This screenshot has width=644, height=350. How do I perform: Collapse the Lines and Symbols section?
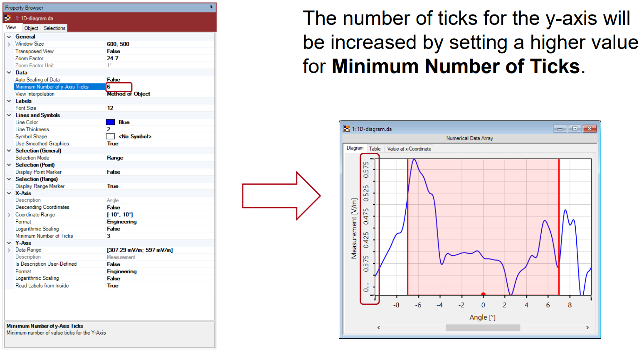[9, 115]
